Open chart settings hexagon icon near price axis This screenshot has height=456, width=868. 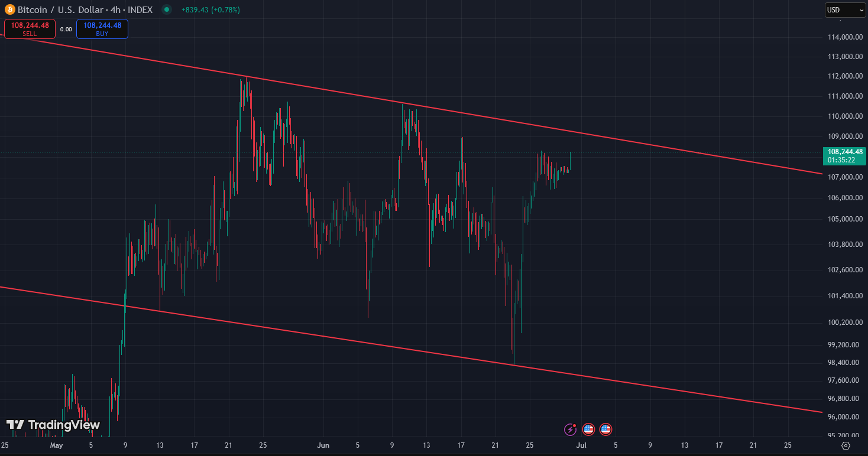(x=846, y=445)
